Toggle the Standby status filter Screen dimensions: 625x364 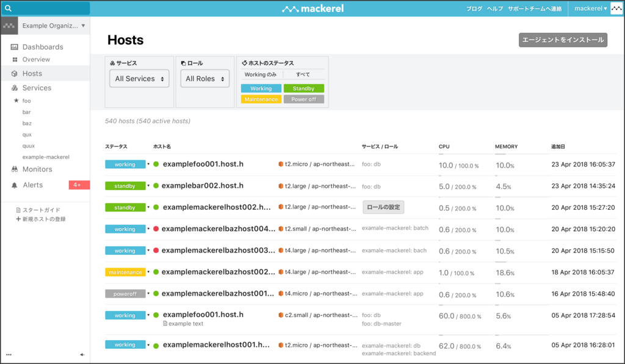[x=304, y=88]
